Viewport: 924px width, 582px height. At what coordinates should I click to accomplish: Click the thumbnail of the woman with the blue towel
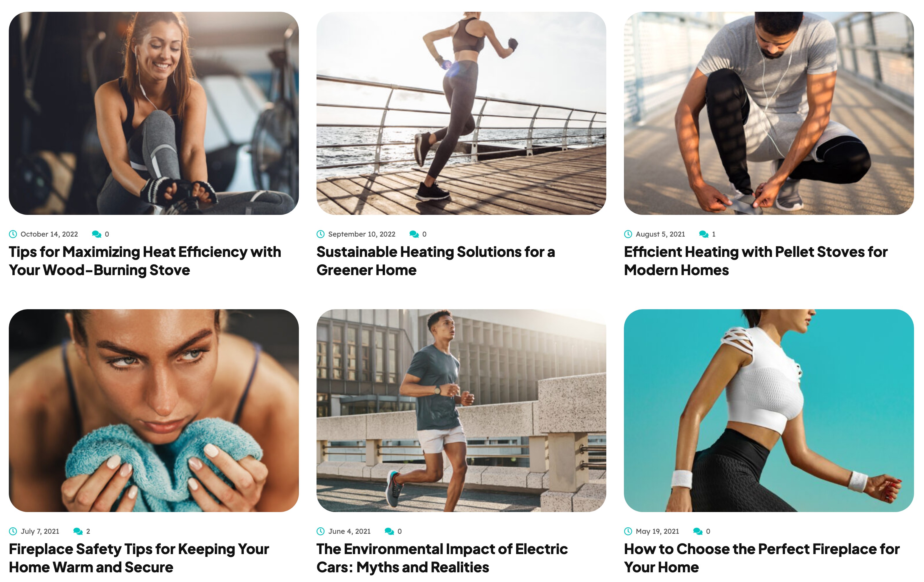coord(154,410)
